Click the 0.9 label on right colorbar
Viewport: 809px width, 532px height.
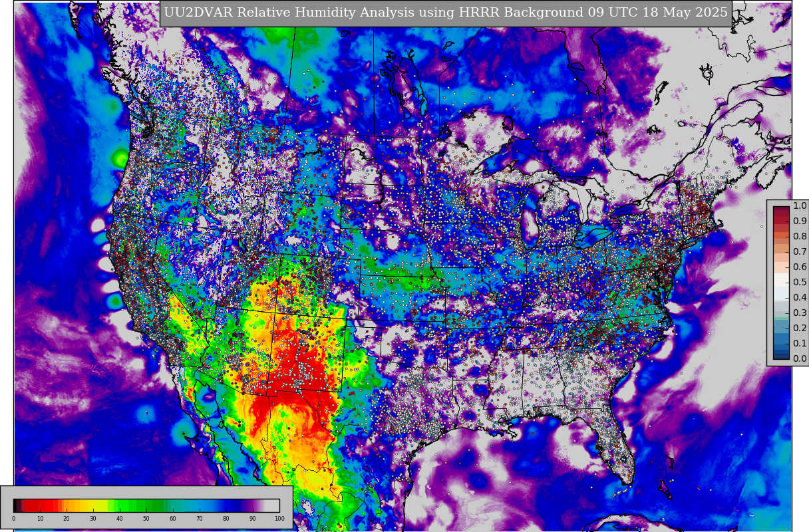800,221
